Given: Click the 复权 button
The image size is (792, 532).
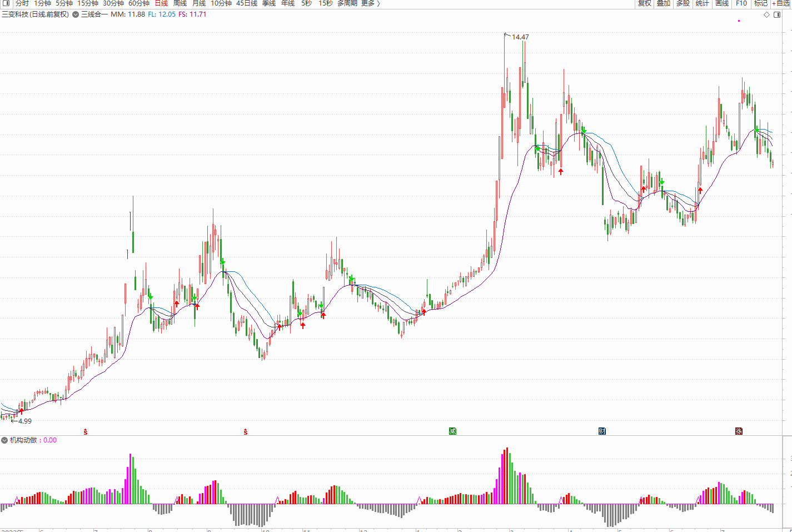Looking at the screenshot, I should [645, 3].
